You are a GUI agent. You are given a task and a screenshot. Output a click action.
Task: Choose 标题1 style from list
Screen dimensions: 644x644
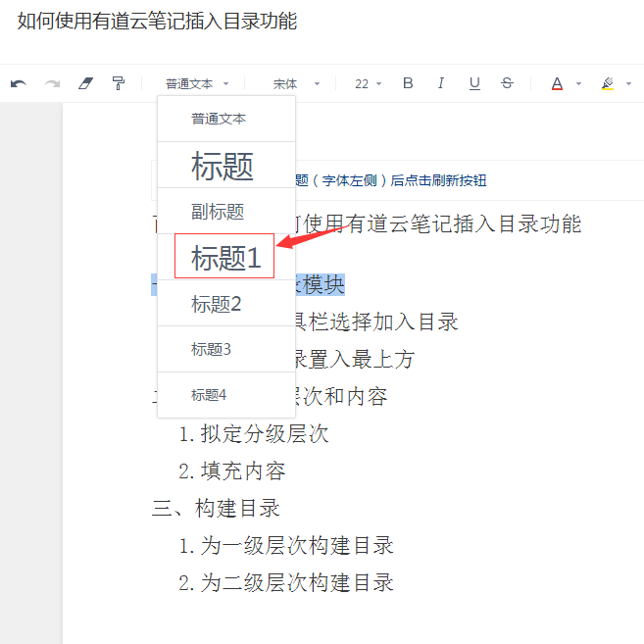[x=226, y=257]
